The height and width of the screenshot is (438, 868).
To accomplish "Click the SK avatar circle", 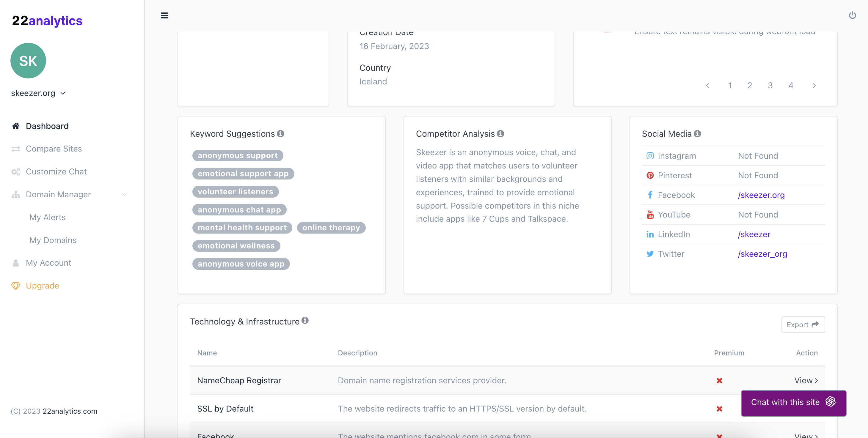I will [x=28, y=61].
